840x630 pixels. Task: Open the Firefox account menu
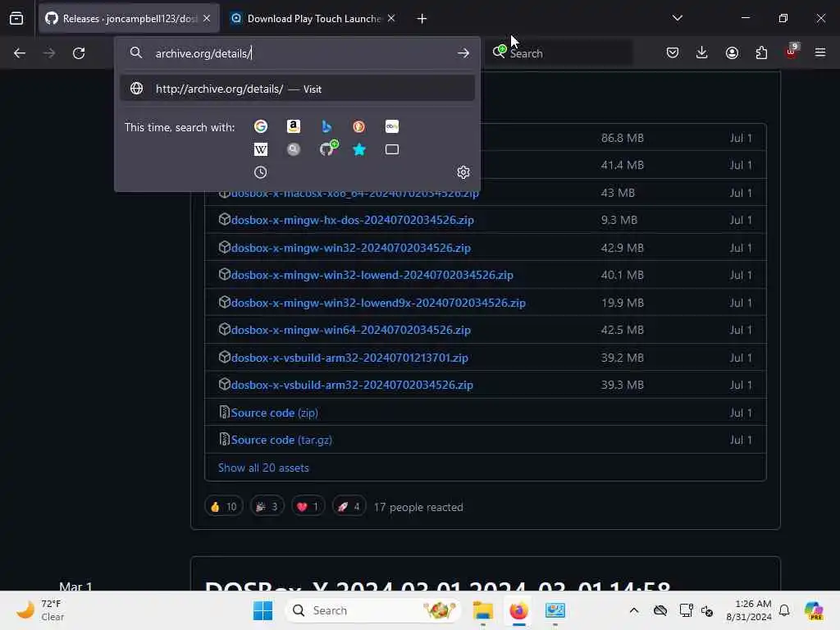(732, 52)
